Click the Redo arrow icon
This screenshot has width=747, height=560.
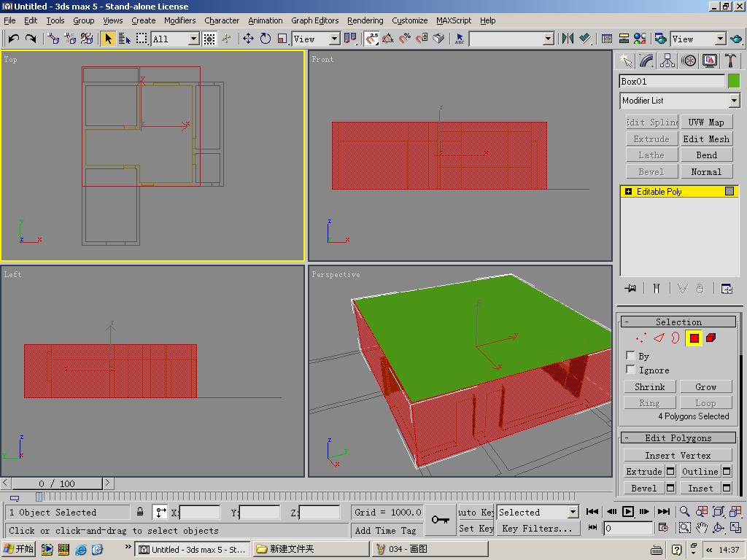pyautogui.click(x=31, y=39)
